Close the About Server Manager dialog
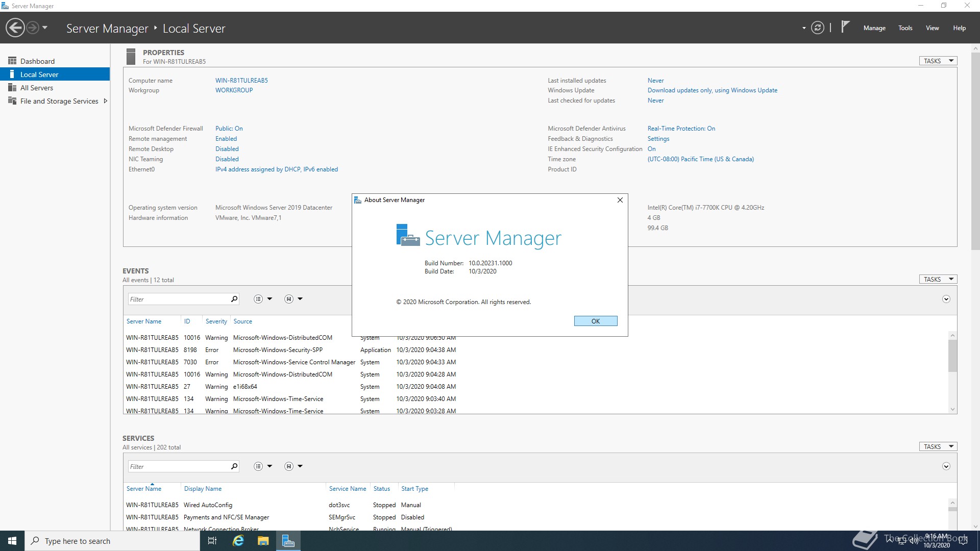Viewport: 980px width, 551px height. pyautogui.click(x=620, y=200)
